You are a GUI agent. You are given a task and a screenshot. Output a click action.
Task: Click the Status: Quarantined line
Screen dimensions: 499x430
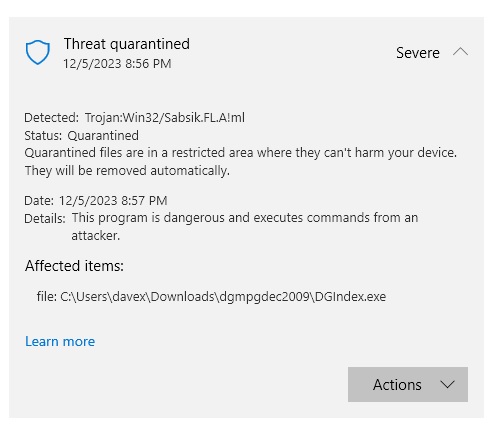tap(81, 136)
